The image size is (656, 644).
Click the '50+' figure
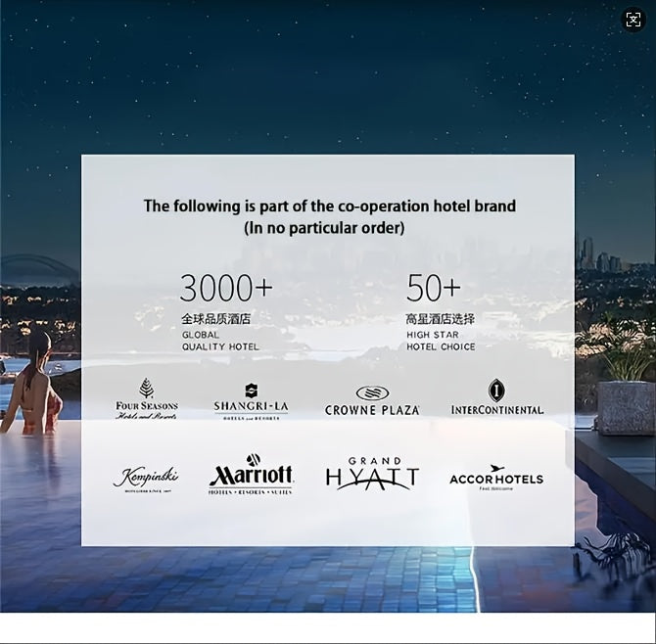point(434,288)
